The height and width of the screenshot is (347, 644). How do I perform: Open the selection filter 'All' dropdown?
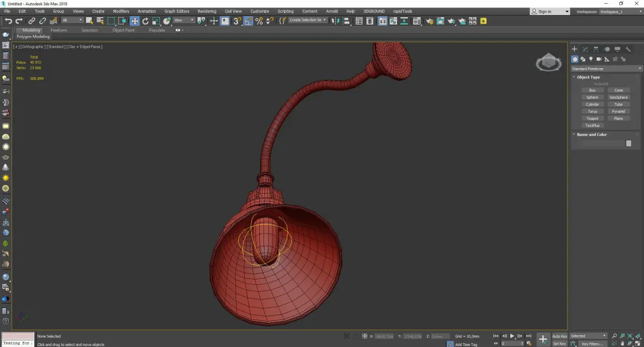(72, 20)
